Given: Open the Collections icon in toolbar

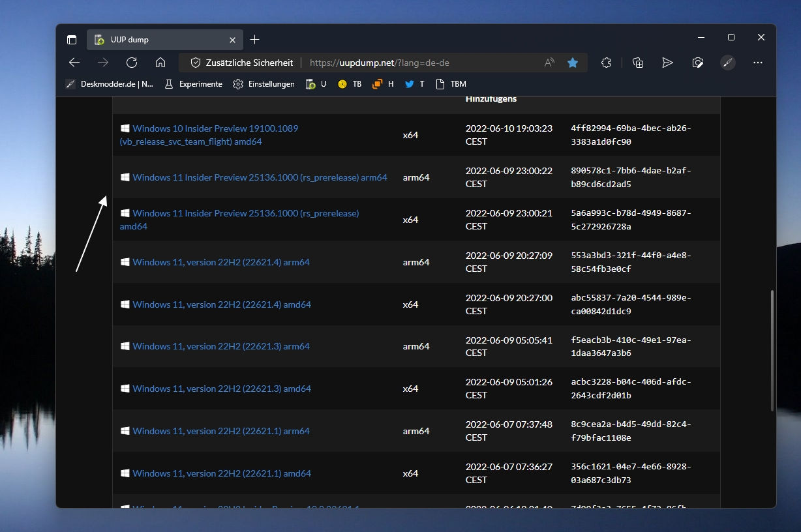Looking at the screenshot, I should [x=638, y=63].
